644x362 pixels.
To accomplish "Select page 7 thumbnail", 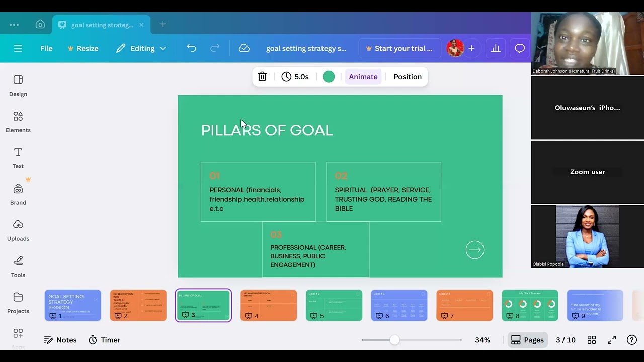I will (464, 305).
